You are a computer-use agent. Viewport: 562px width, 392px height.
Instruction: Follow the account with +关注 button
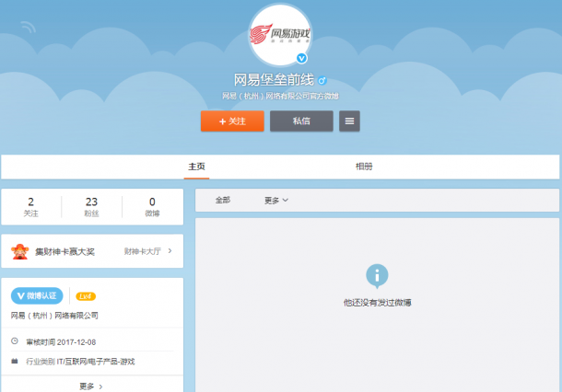tap(232, 121)
